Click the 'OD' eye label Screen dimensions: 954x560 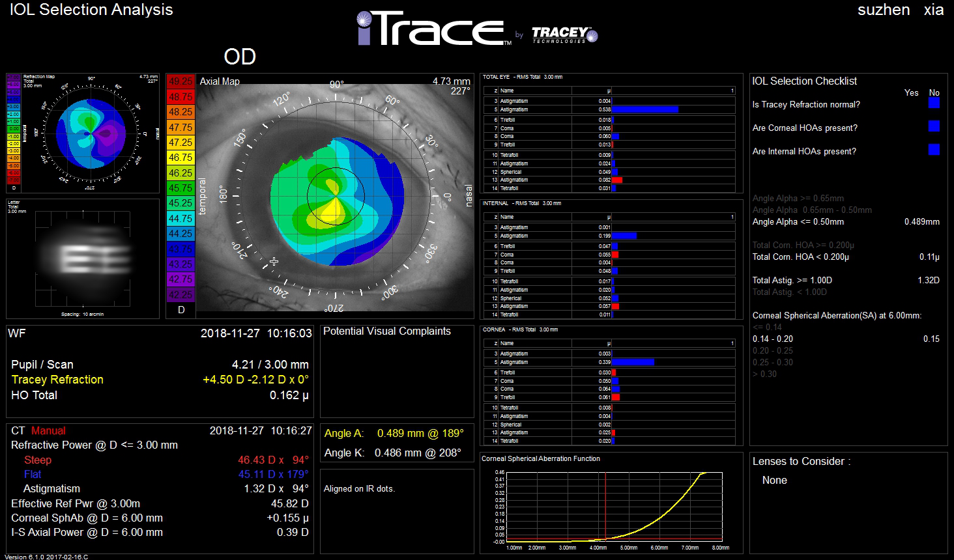[x=240, y=57]
